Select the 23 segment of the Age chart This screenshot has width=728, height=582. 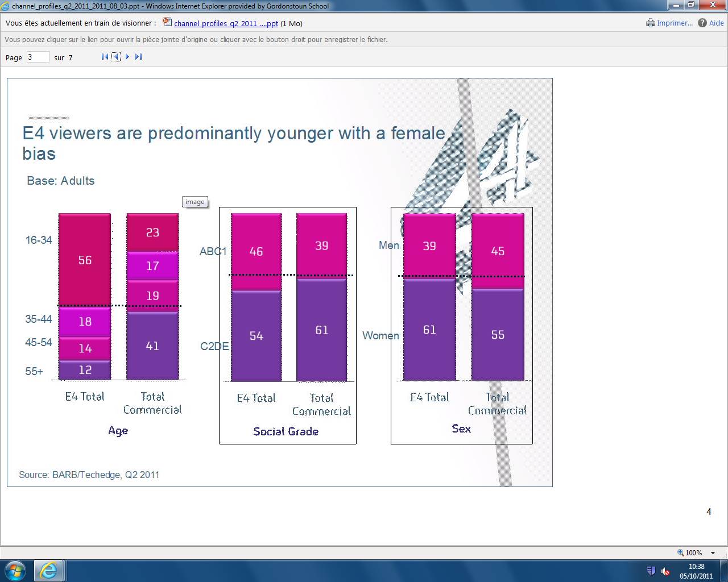[x=152, y=232]
